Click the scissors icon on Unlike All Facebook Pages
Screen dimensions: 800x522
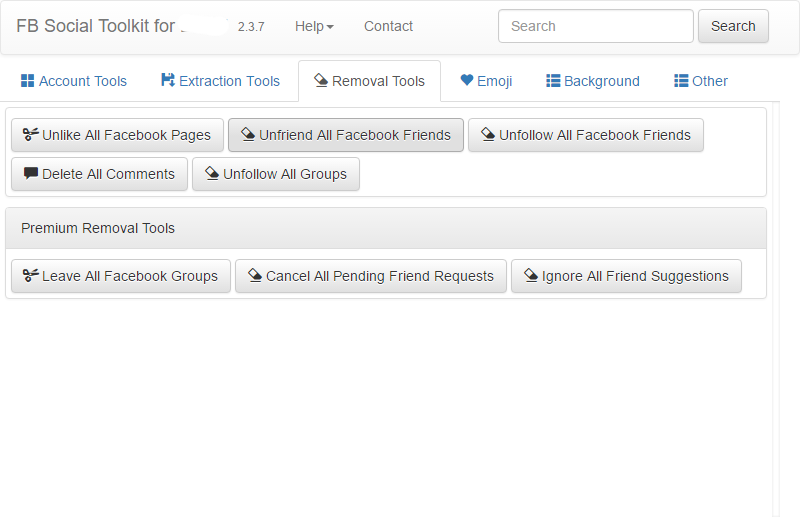coord(31,134)
